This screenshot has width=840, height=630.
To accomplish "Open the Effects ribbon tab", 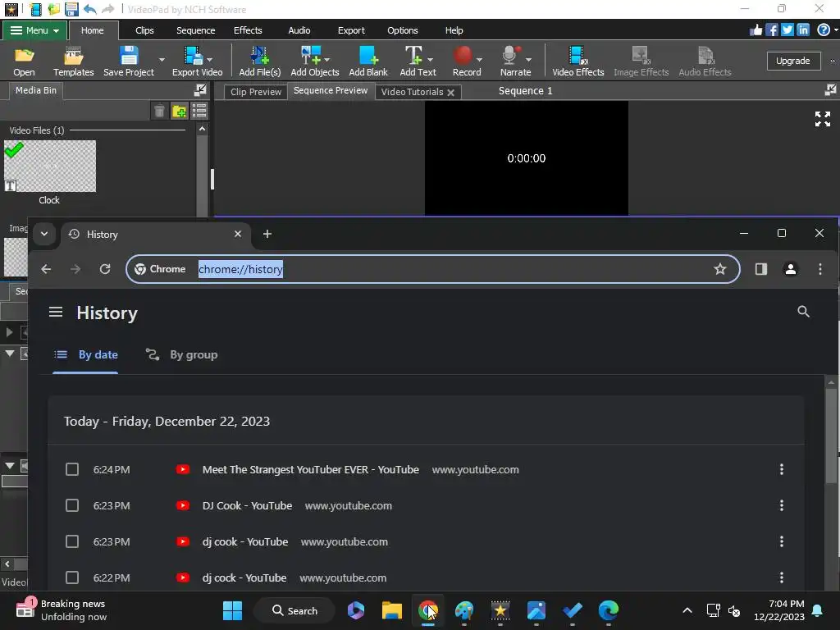I will point(248,30).
